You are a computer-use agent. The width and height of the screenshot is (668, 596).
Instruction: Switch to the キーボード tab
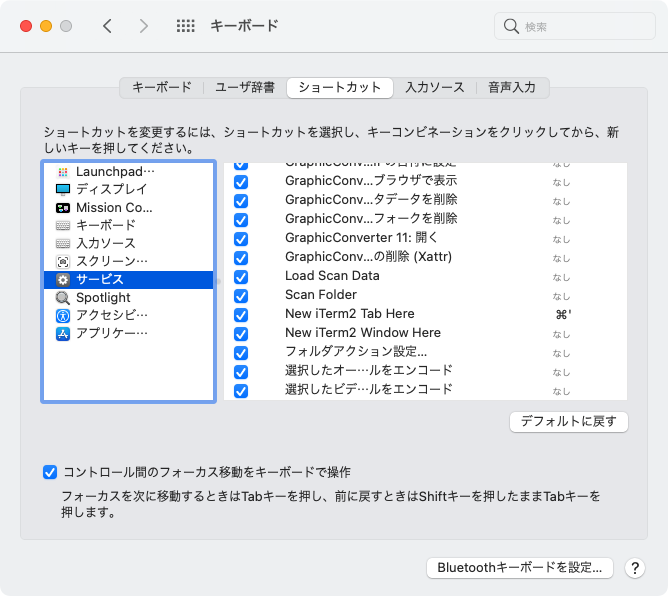[162, 87]
